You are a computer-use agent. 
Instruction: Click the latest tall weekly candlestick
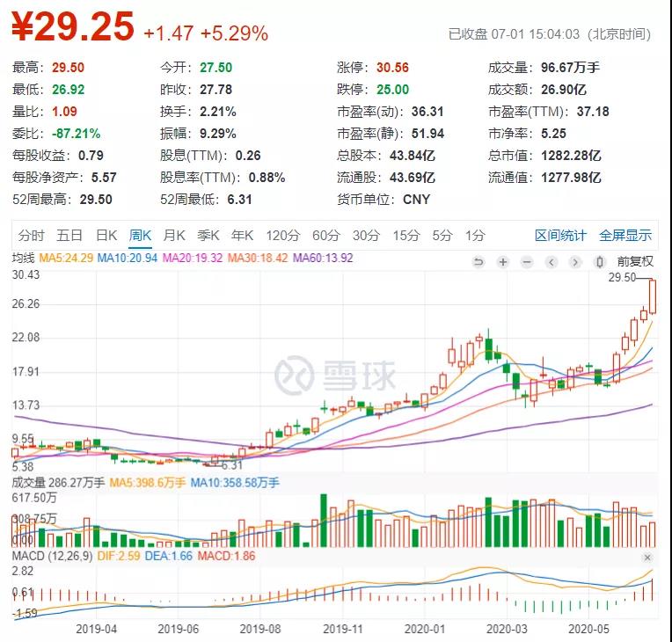click(x=653, y=296)
